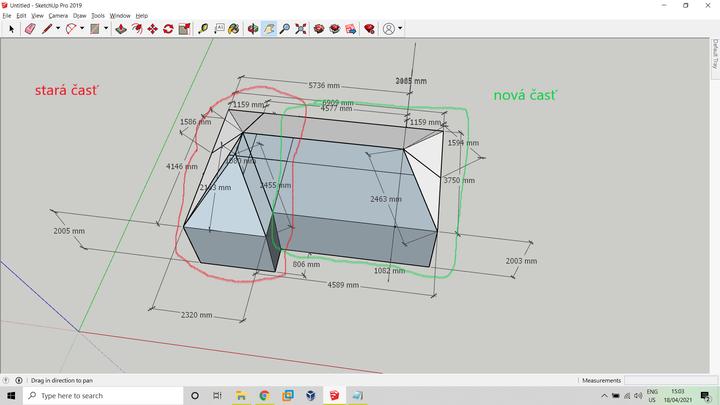Switch to the Orbit tool

(x=253, y=29)
